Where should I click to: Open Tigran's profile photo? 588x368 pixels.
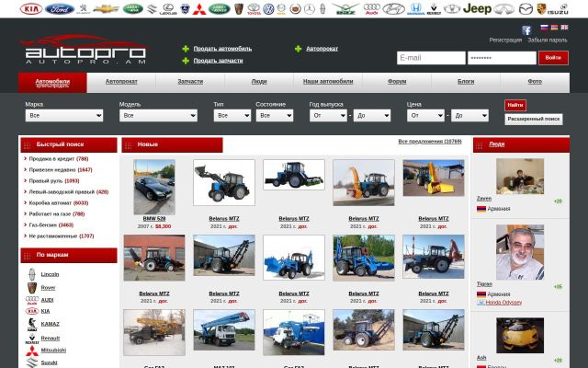point(520,252)
